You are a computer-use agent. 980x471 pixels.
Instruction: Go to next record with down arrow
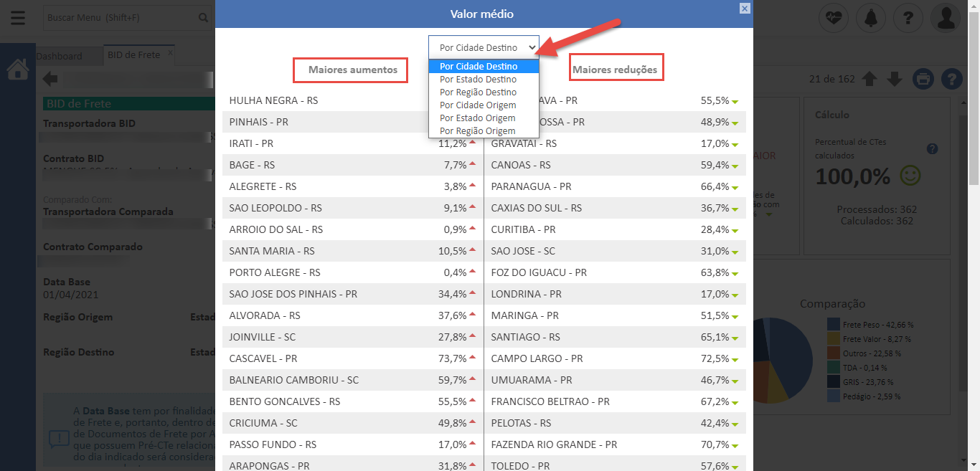click(894, 79)
